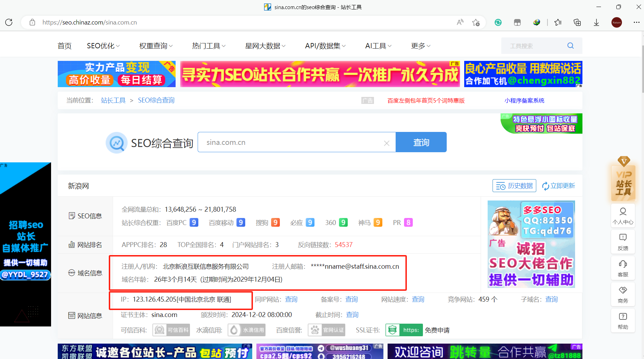Click the 查询 search button
This screenshot has width=644, height=359.
point(421,142)
